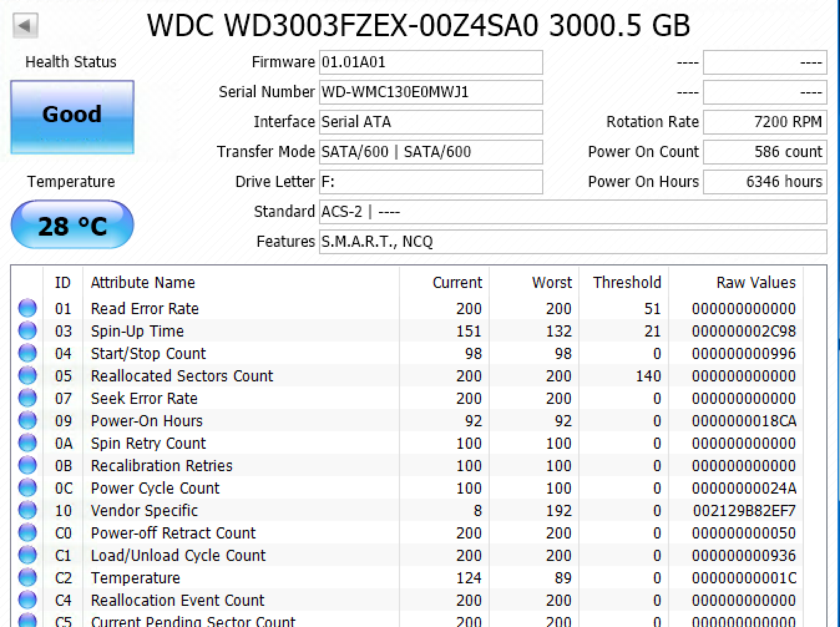Viewport: 840px width, 627px height.
Task: Click the Reallocated Sectors Count status orb
Action: (x=27, y=376)
